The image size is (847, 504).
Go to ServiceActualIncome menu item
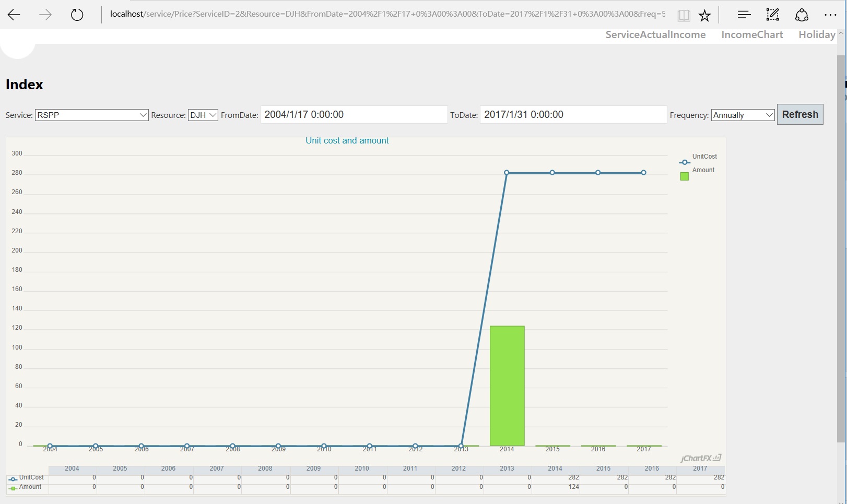click(x=655, y=34)
